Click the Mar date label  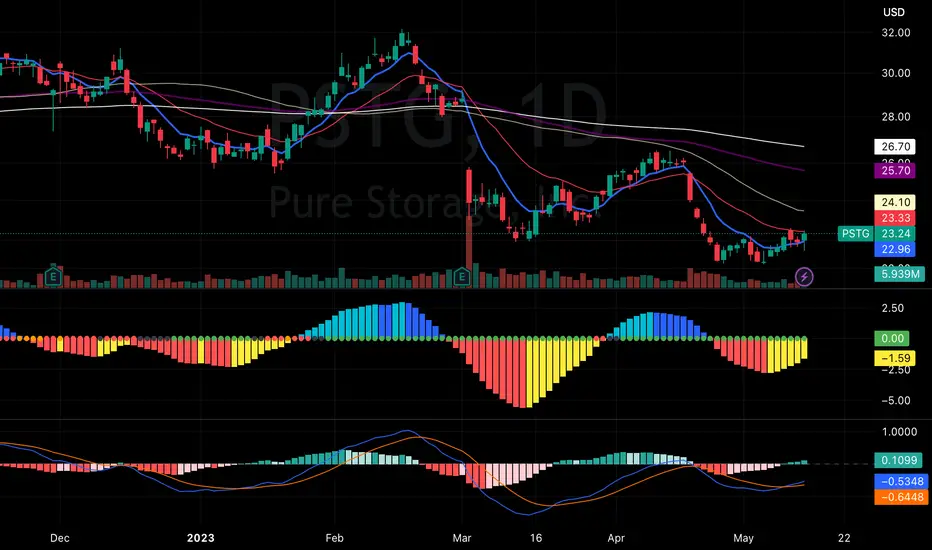(x=461, y=538)
